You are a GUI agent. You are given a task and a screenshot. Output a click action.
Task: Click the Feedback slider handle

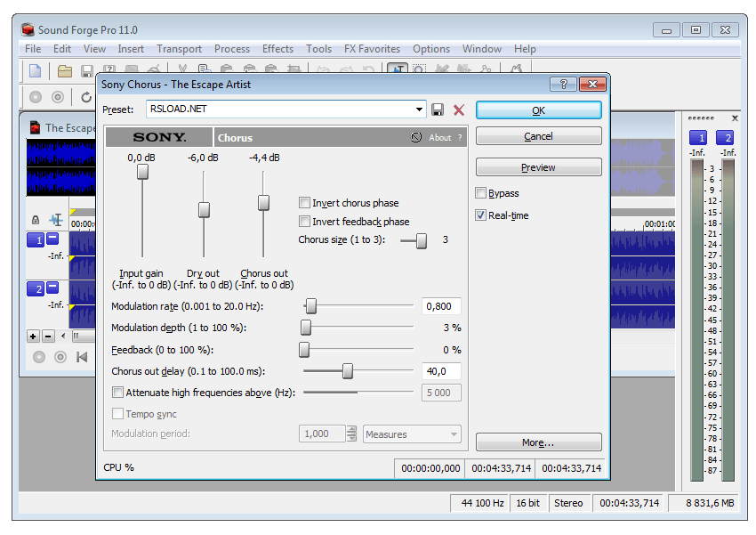point(304,350)
